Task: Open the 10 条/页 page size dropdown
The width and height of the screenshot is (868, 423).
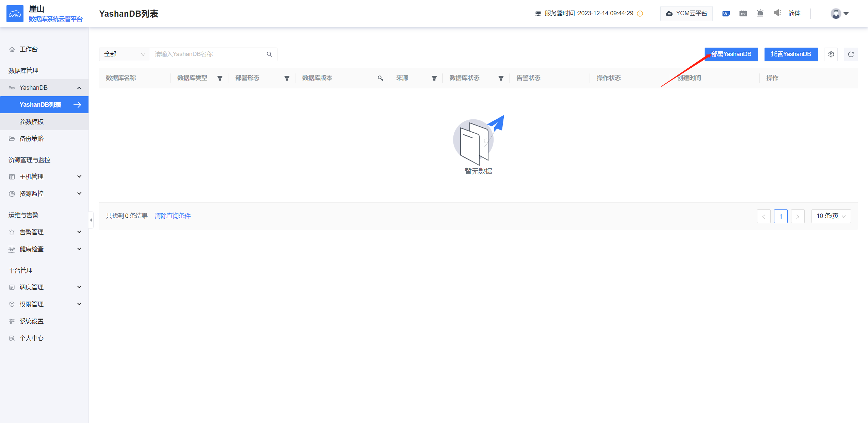Action: pos(831,216)
